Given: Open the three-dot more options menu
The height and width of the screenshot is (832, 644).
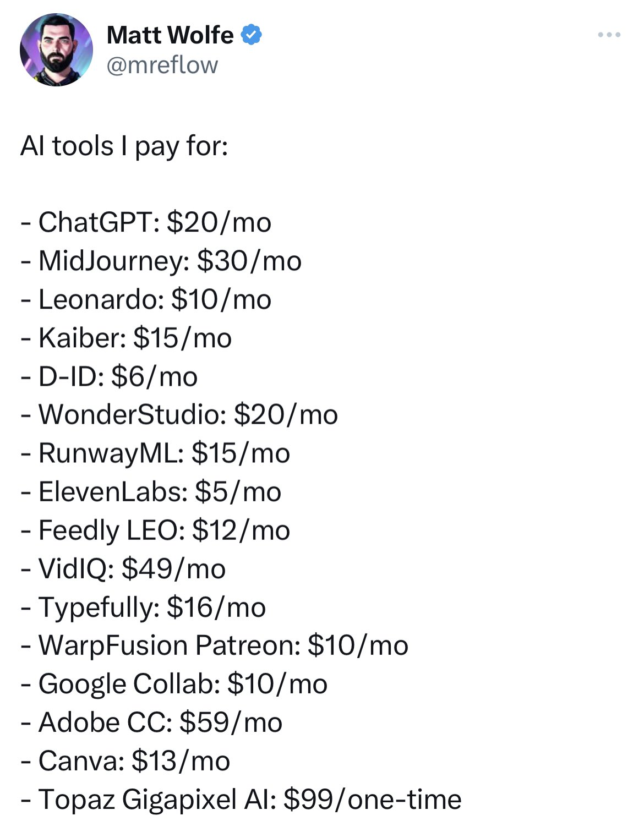Looking at the screenshot, I should pyautogui.click(x=609, y=35).
